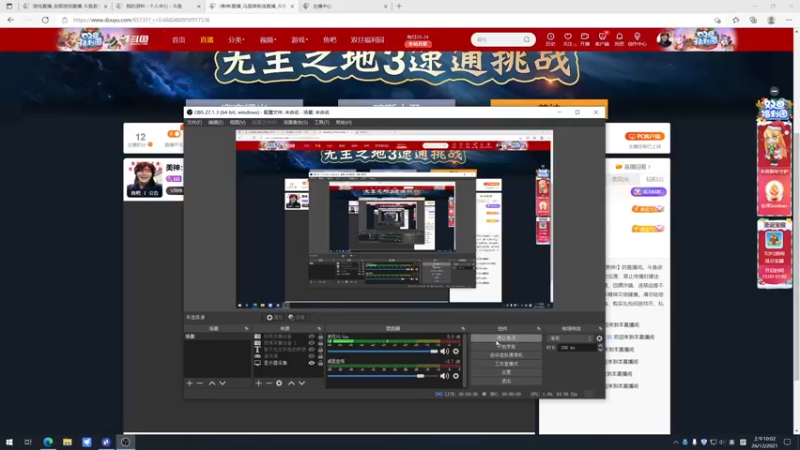Toggle the lock on 视频采集设备 source
Viewport: 800px width, 450px height.
click(320, 337)
